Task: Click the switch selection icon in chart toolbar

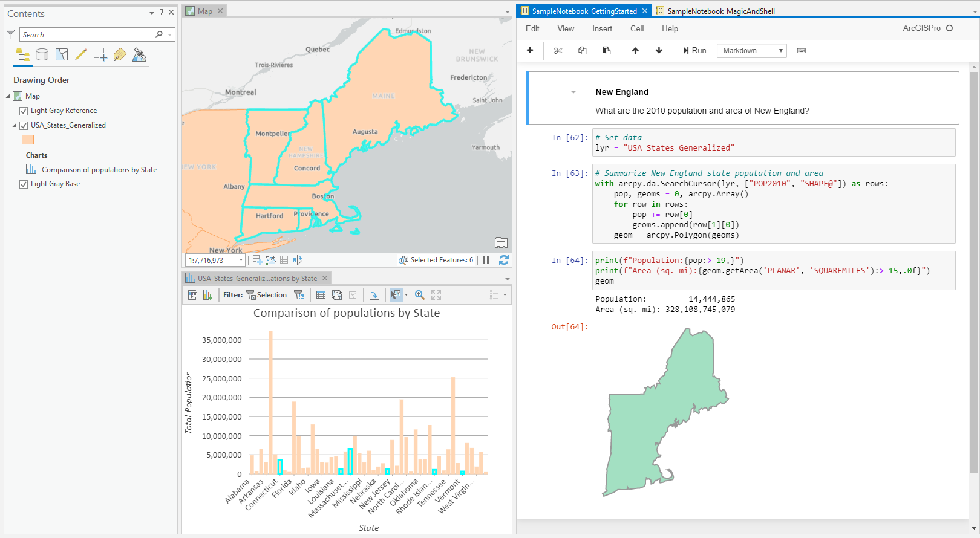Action: pos(337,295)
